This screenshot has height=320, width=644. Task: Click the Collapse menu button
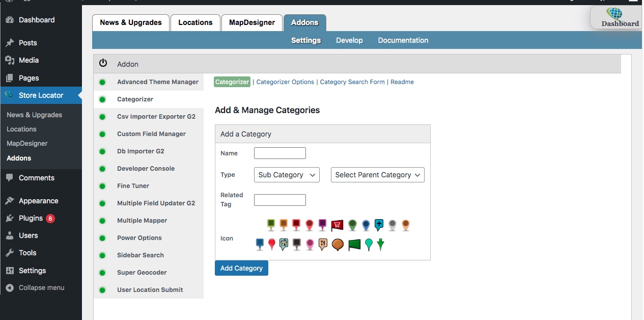(41, 287)
